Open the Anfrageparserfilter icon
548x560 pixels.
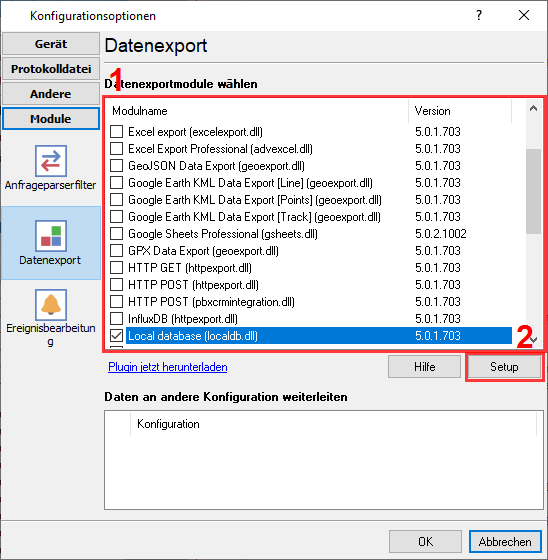click(x=51, y=161)
